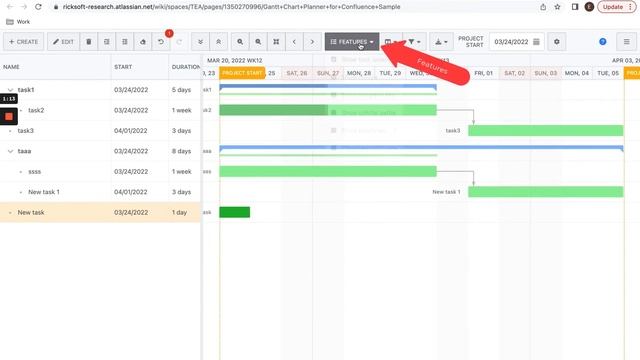Click the share page icon
Image resolution: width=640 pixels, height=360 pixels.
(543, 7)
